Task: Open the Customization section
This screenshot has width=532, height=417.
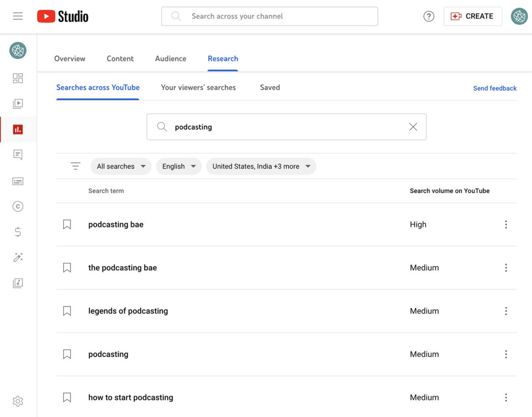Action: [x=18, y=258]
